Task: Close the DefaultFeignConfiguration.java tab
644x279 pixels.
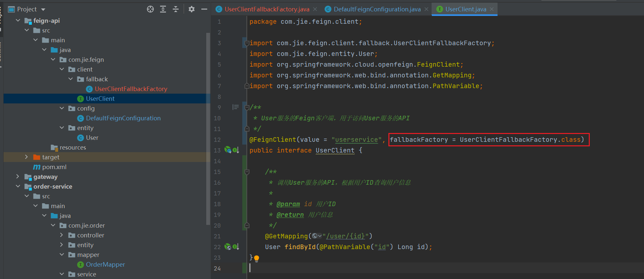Action: pos(426,9)
